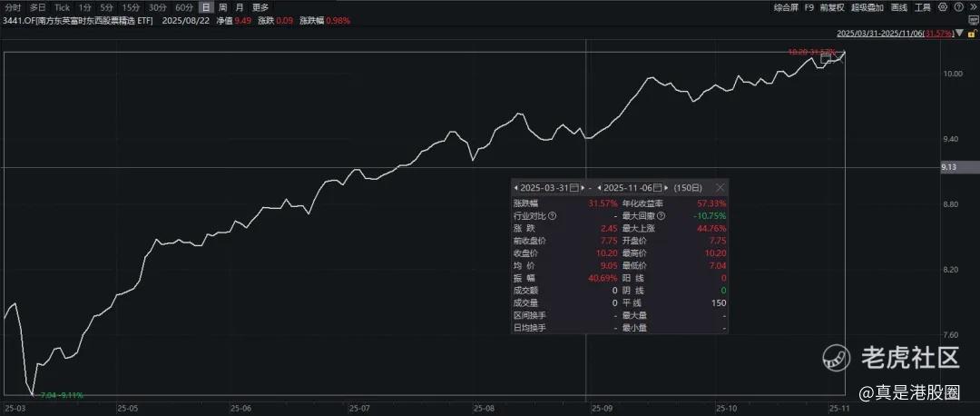The image size is (980, 416).
Task: Click the 均价 value 9.05
Action: coord(610,265)
